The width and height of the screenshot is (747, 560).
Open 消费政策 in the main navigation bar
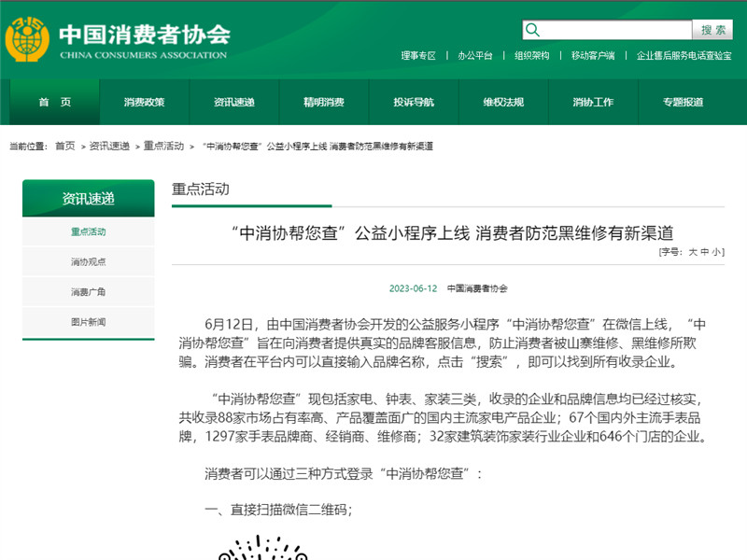point(145,102)
